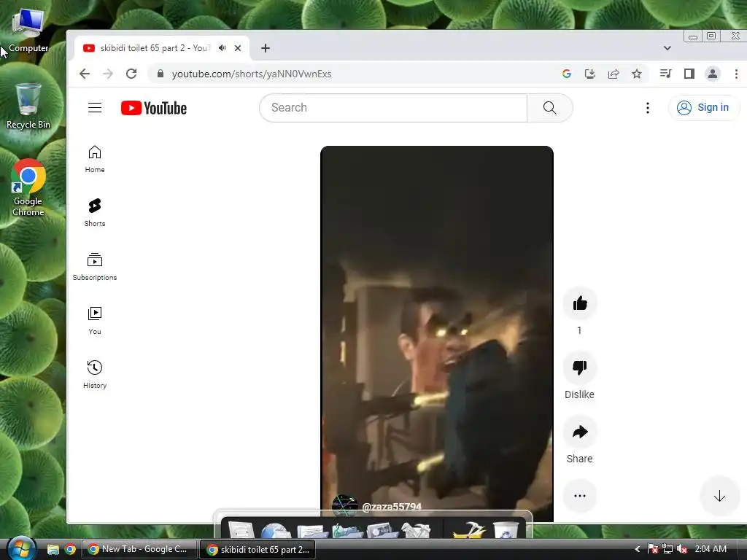This screenshot has width=747, height=560.
Task: Open Subscriptions in the sidebar
Action: click(x=95, y=267)
